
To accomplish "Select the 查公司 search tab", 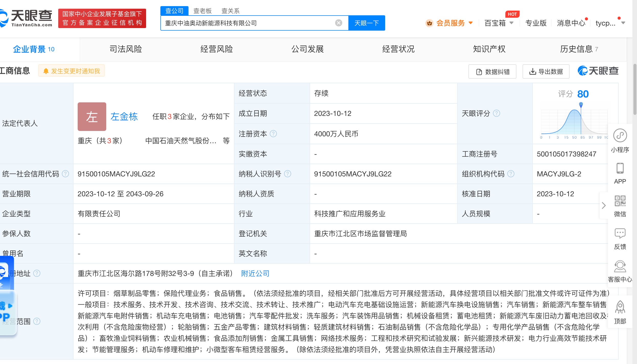I will [174, 11].
